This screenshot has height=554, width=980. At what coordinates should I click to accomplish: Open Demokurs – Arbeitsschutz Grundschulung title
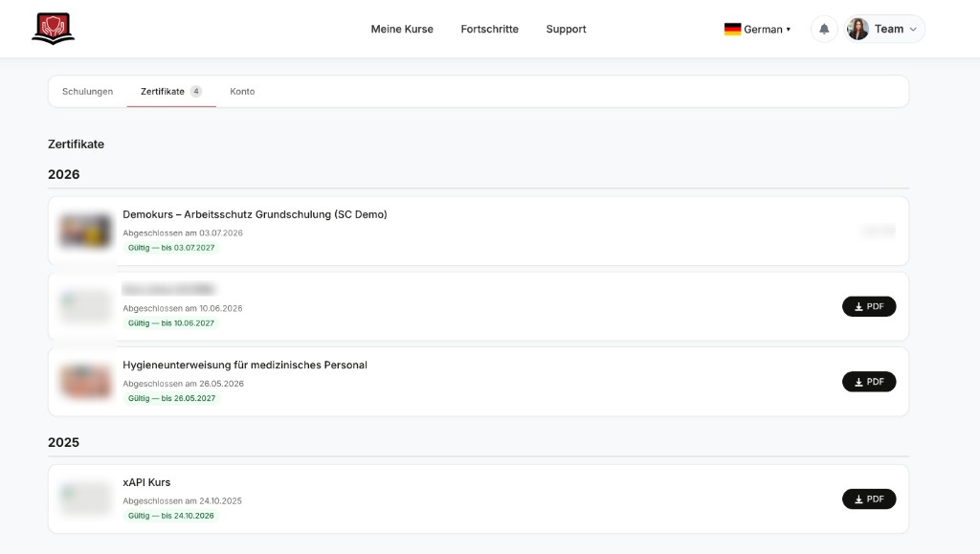coord(255,214)
